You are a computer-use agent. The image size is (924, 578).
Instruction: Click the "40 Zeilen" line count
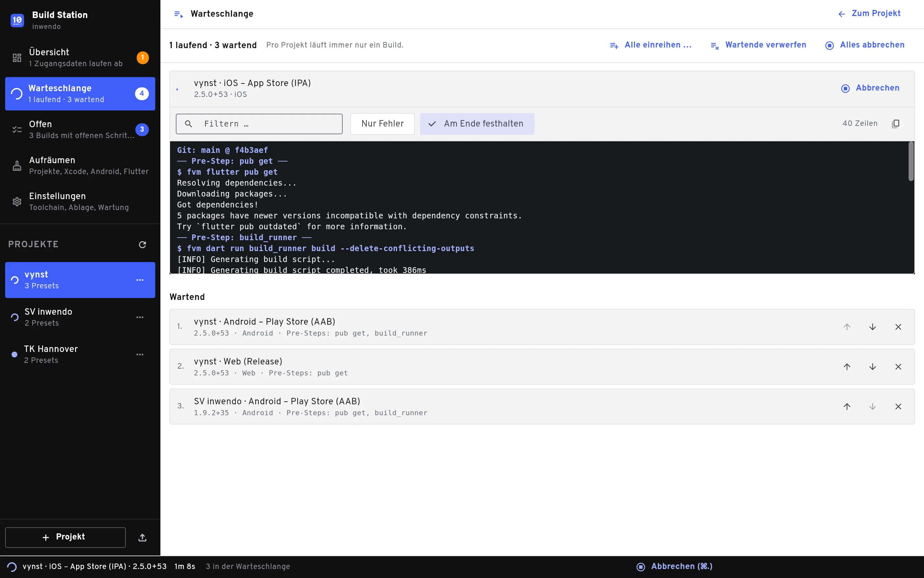pos(860,124)
